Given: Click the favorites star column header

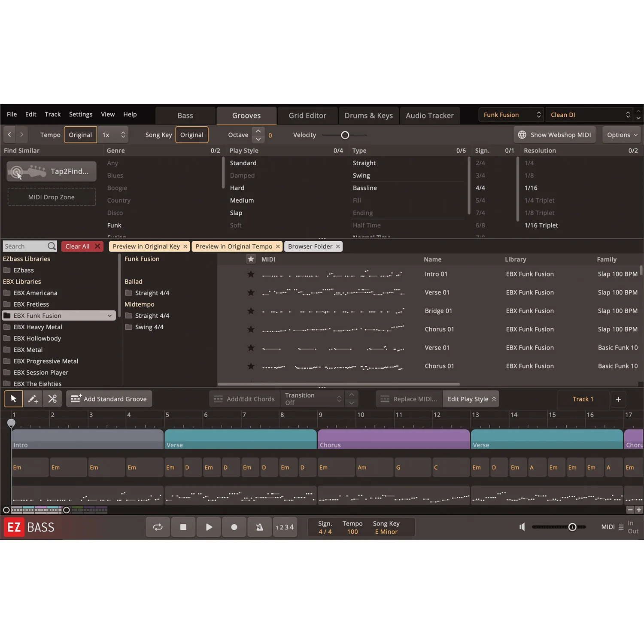Looking at the screenshot, I should tap(251, 259).
